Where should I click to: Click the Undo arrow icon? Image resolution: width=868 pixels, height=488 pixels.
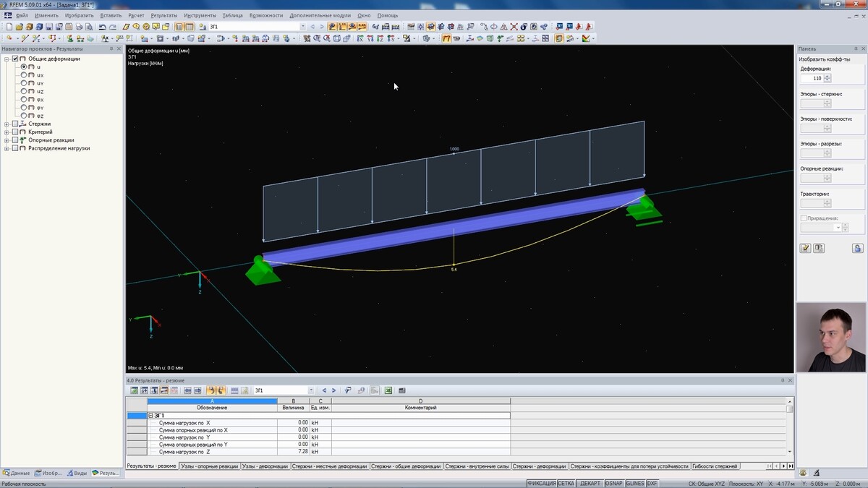pyautogui.click(x=103, y=27)
